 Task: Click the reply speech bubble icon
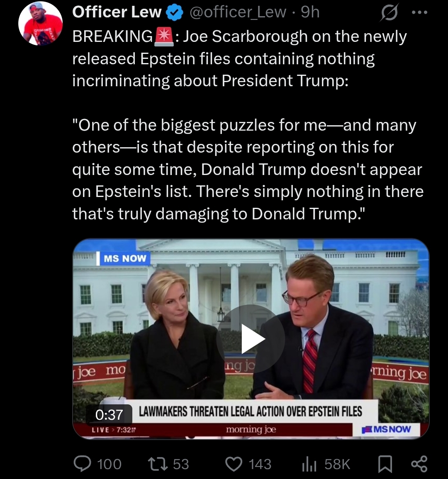(x=83, y=464)
